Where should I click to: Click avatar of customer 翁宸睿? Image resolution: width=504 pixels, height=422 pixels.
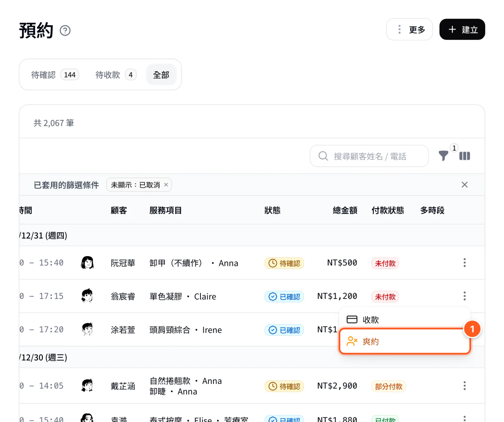tap(87, 296)
